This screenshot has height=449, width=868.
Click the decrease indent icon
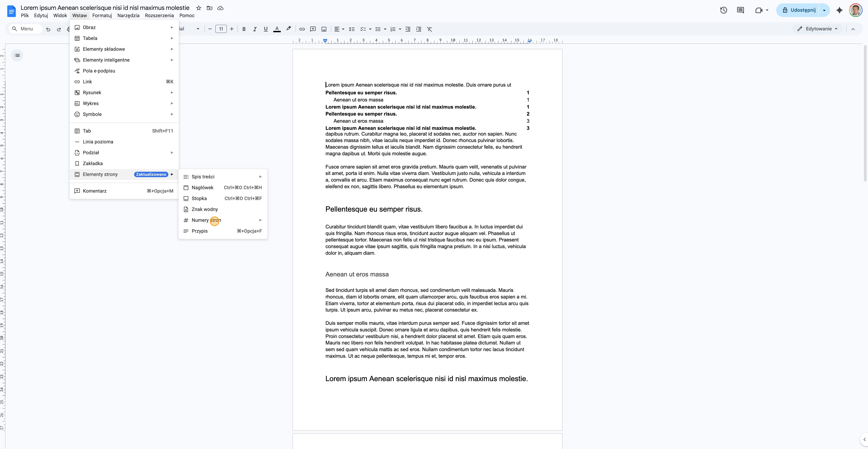point(408,29)
